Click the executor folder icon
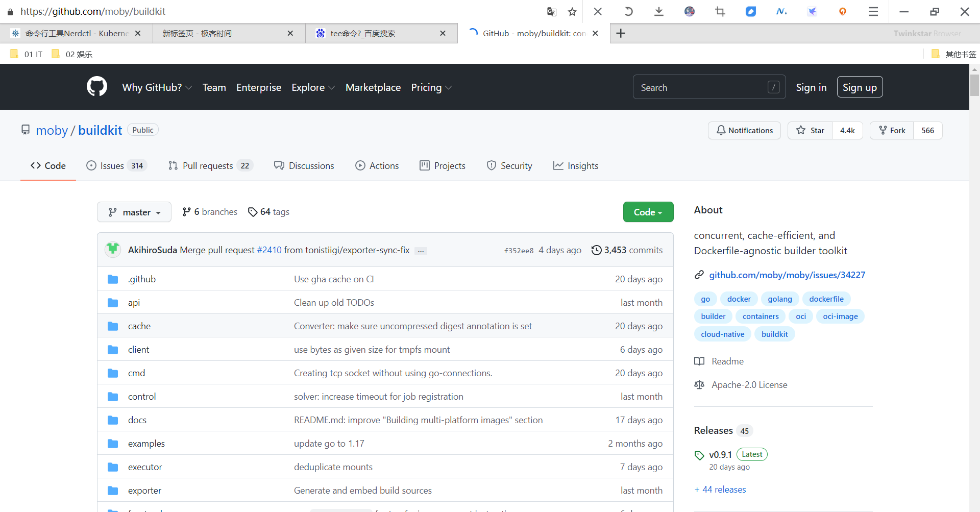980x512 pixels. click(x=113, y=467)
